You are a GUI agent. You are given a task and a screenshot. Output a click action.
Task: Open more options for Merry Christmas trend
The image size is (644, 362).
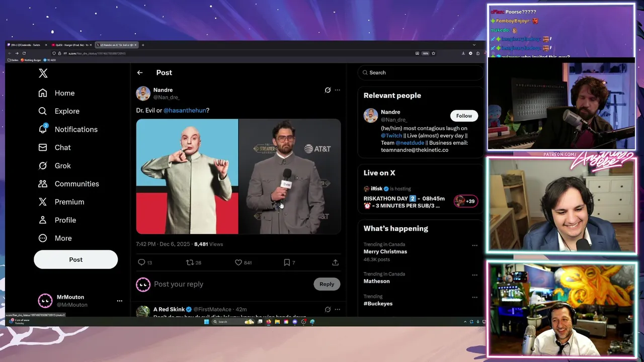(x=474, y=245)
